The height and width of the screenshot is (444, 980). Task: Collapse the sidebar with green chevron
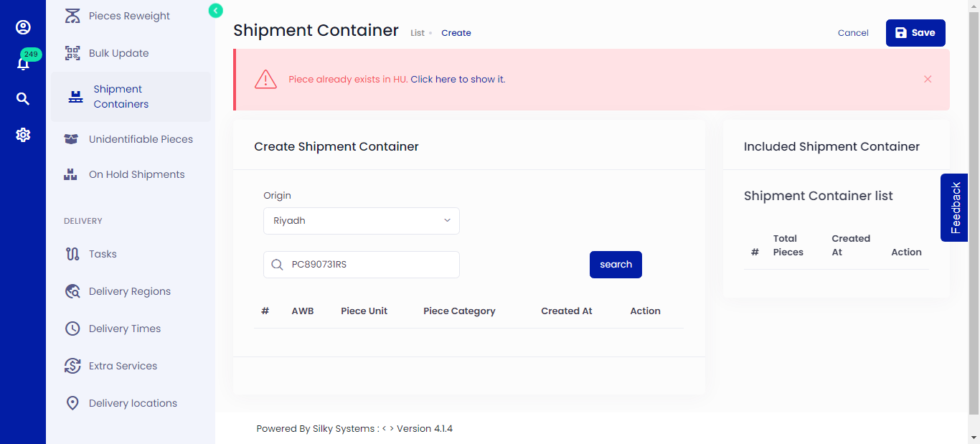(x=215, y=11)
